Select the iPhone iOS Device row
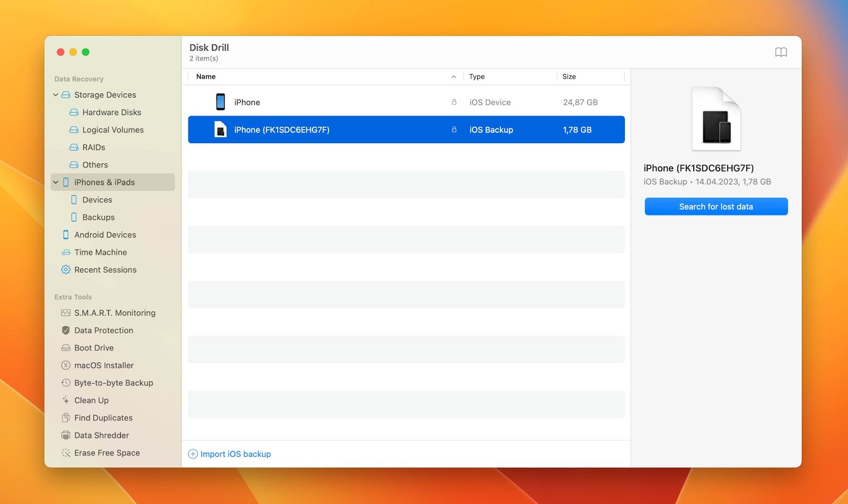Screen dimensions: 848x504 click(407, 102)
